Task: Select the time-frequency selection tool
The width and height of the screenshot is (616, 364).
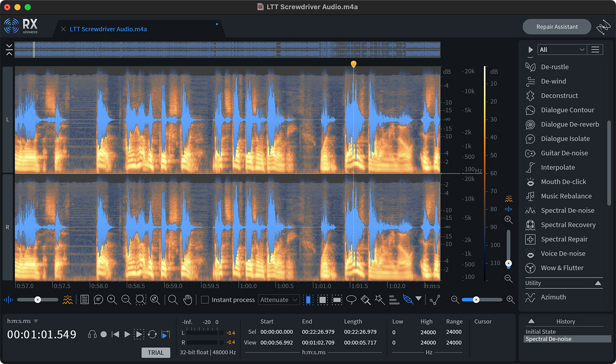Action: tap(323, 300)
